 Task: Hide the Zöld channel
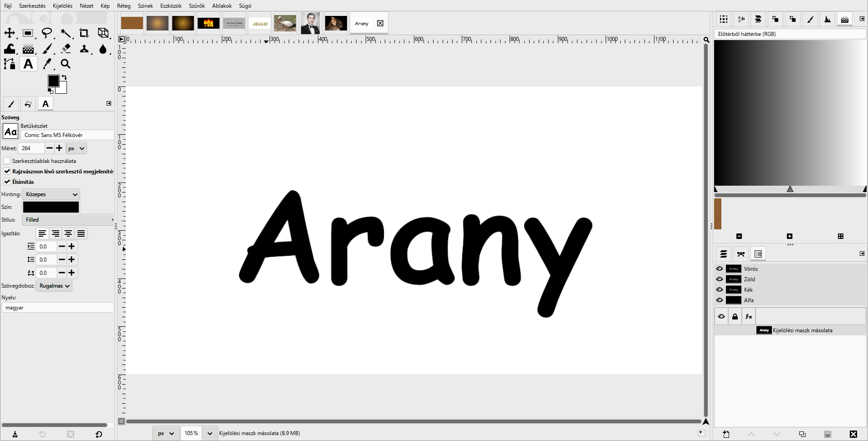[720, 279]
